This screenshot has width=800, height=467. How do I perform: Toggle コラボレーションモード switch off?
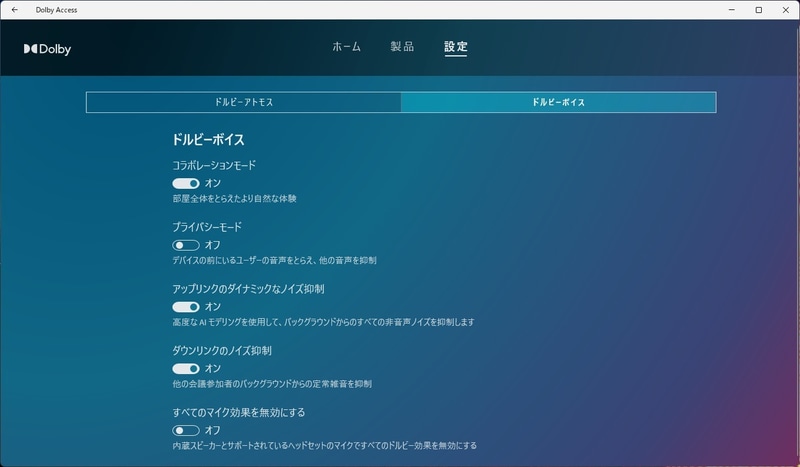pos(186,183)
